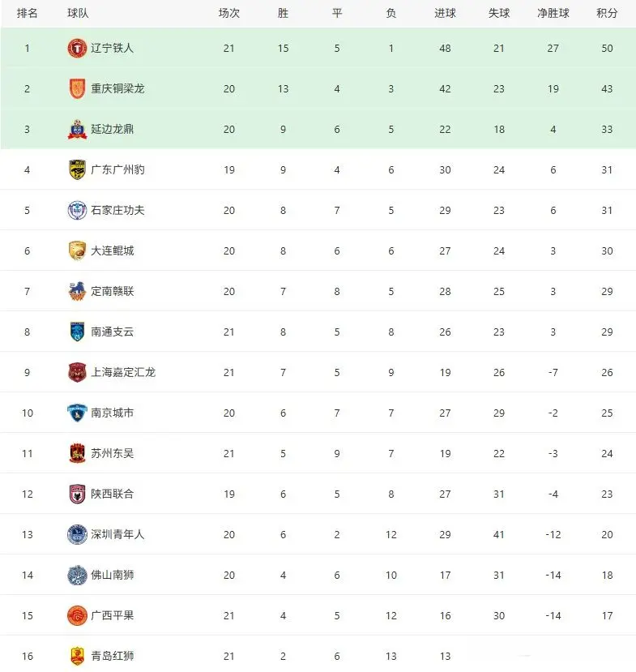Click the 南通支云 team crest
Viewport: 636px width, 672px height.
pos(77,332)
